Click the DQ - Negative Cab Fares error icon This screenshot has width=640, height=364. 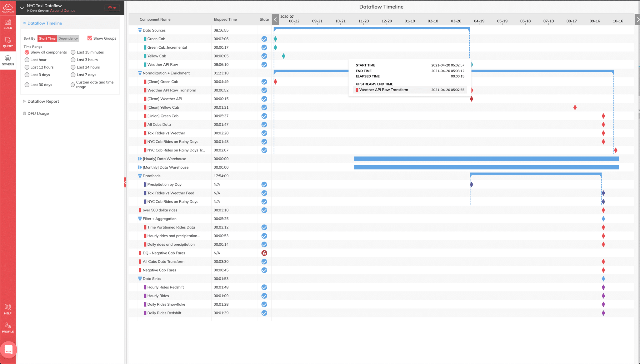264,253
